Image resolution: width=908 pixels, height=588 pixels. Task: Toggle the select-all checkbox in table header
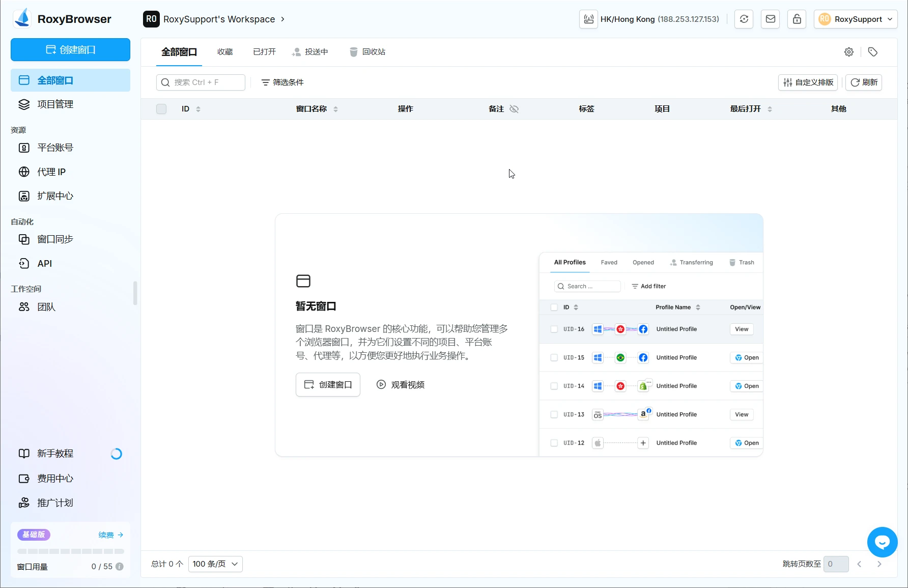point(161,109)
